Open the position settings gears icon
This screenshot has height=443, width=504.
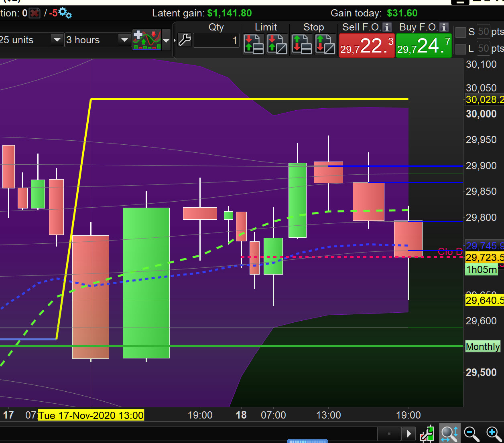click(65, 13)
